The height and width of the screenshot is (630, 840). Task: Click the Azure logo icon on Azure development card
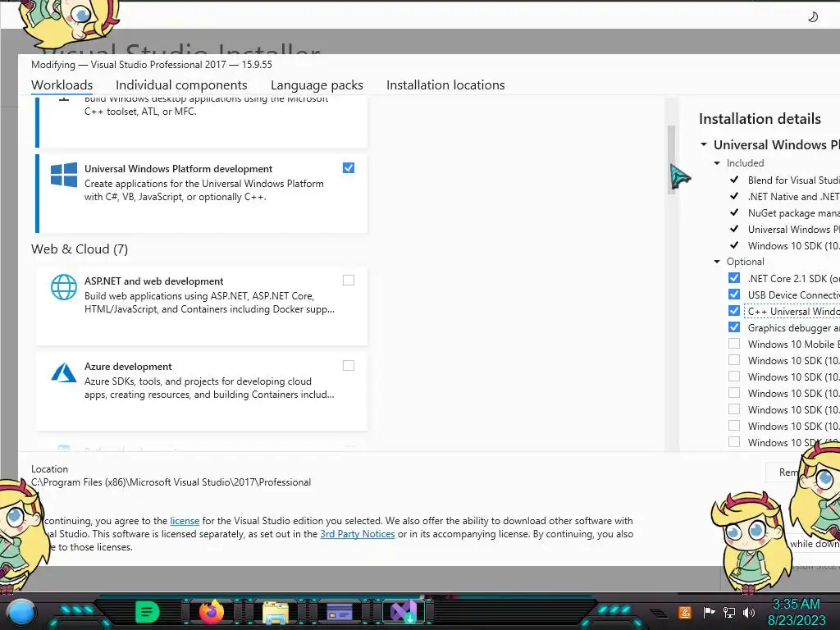click(x=64, y=372)
